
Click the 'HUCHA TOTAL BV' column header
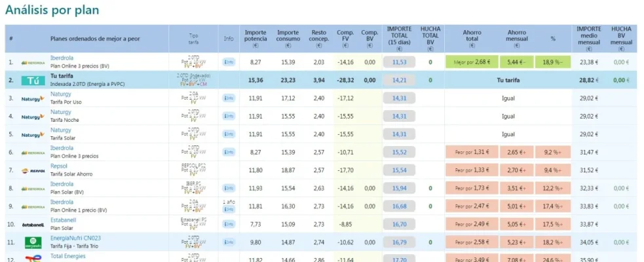click(430, 39)
